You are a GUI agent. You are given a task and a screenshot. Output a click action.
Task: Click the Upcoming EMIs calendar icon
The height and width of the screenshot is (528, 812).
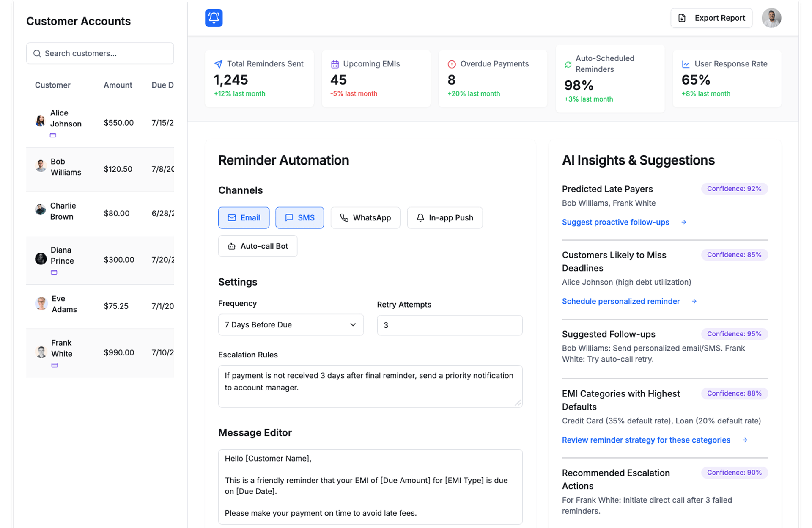coord(335,64)
